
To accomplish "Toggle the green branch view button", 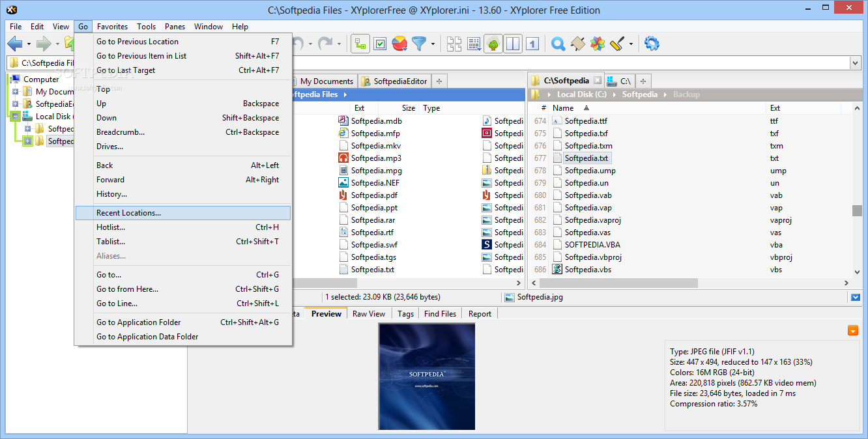I will pyautogui.click(x=361, y=44).
